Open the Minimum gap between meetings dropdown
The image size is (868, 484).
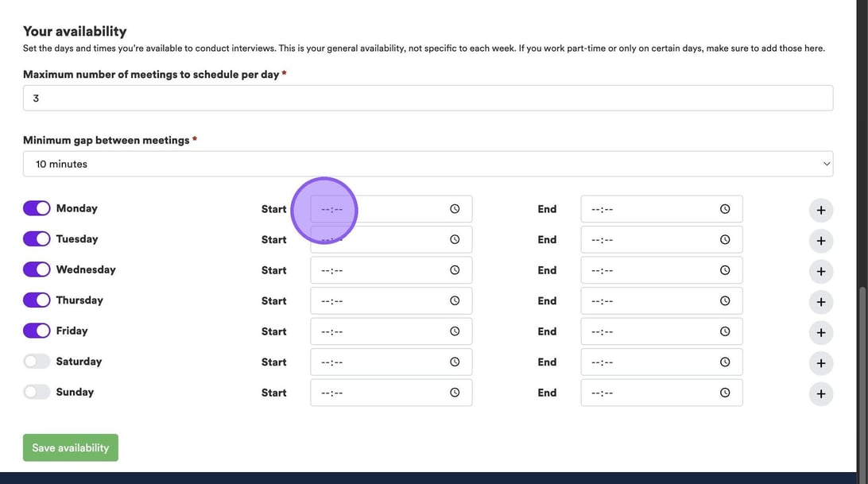coord(428,164)
